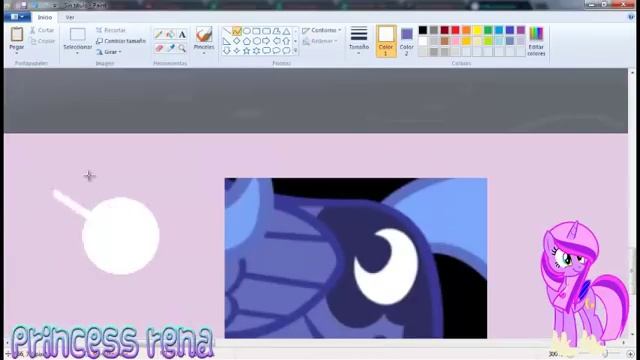
Task: Choose the Hexagon shape
Action: pyautogui.click(x=256, y=41)
